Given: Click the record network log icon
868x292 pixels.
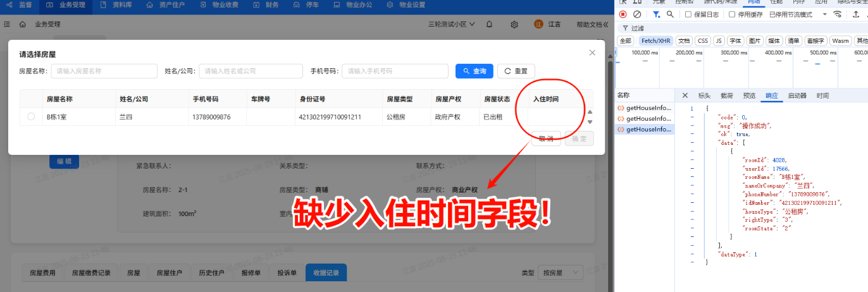Looking at the screenshot, I should click(623, 14).
